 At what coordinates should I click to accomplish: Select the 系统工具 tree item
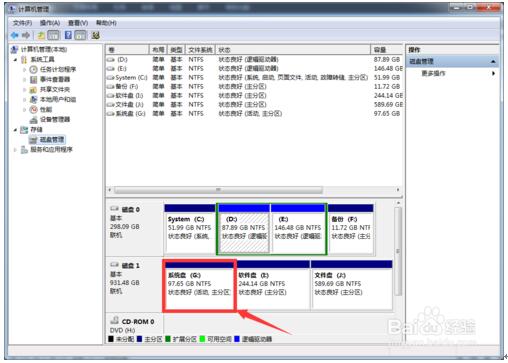tap(42, 60)
